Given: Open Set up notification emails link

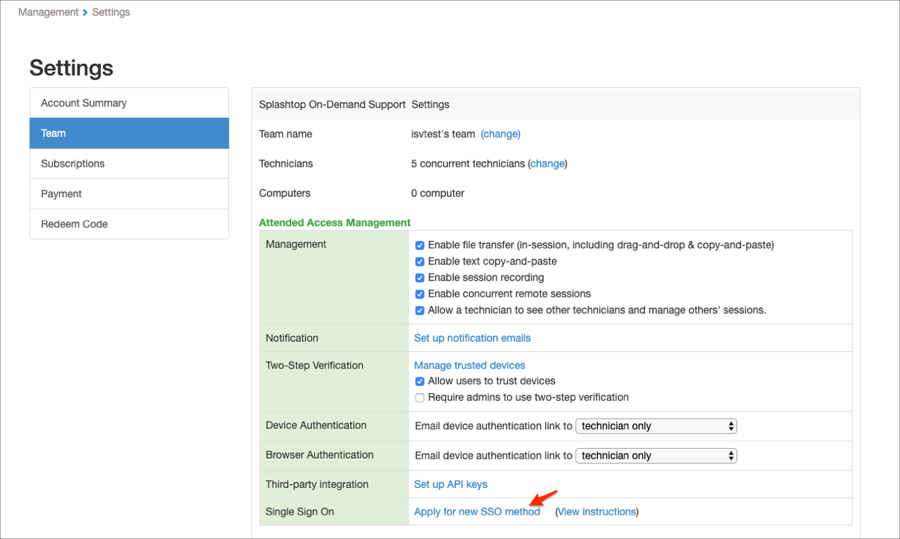Looking at the screenshot, I should 472,338.
